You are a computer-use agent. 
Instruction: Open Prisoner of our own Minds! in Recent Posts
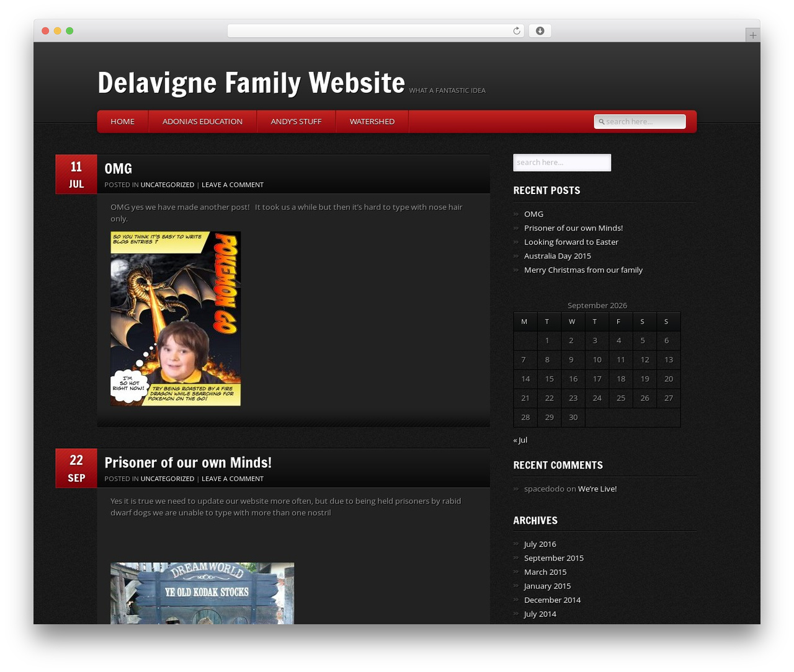pyautogui.click(x=573, y=228)
